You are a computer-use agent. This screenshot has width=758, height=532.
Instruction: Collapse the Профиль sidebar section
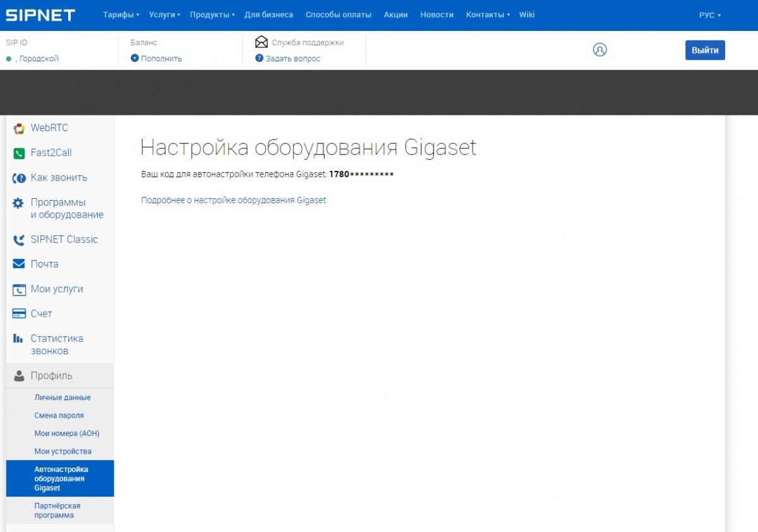coord(60,375)
